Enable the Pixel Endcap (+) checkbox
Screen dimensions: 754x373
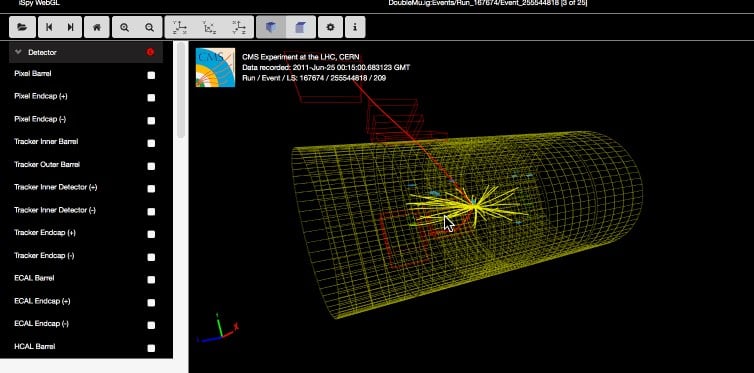151,98
